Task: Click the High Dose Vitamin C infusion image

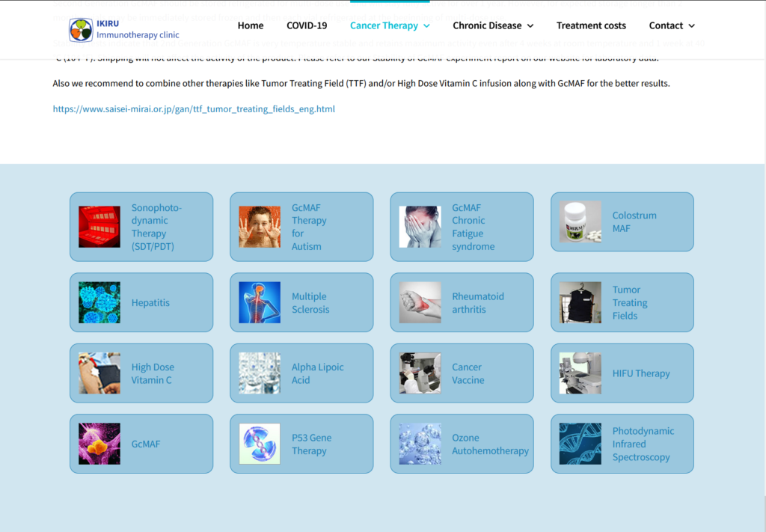Action: pyautogui.click(x=99, y=373)
